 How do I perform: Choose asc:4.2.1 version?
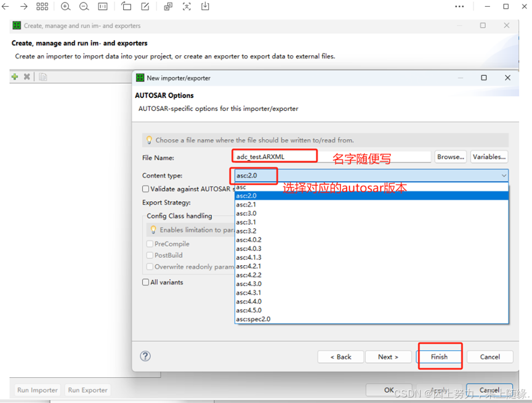point(371,266)
